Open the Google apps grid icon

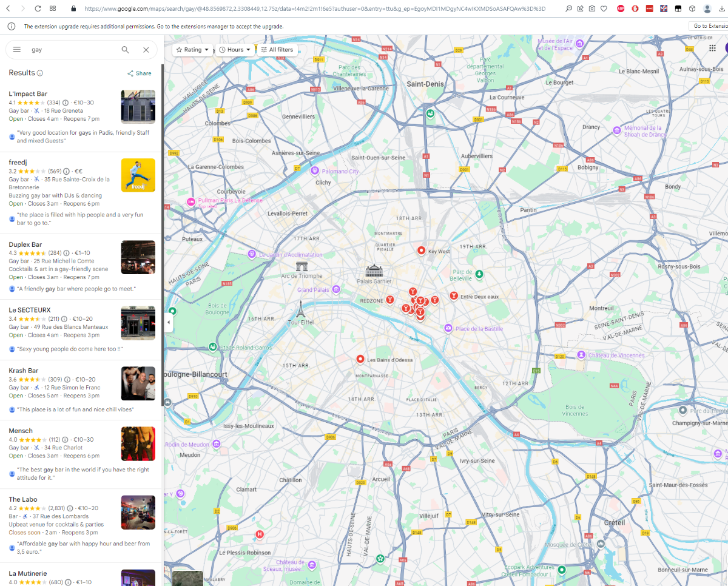click(712, 49)
